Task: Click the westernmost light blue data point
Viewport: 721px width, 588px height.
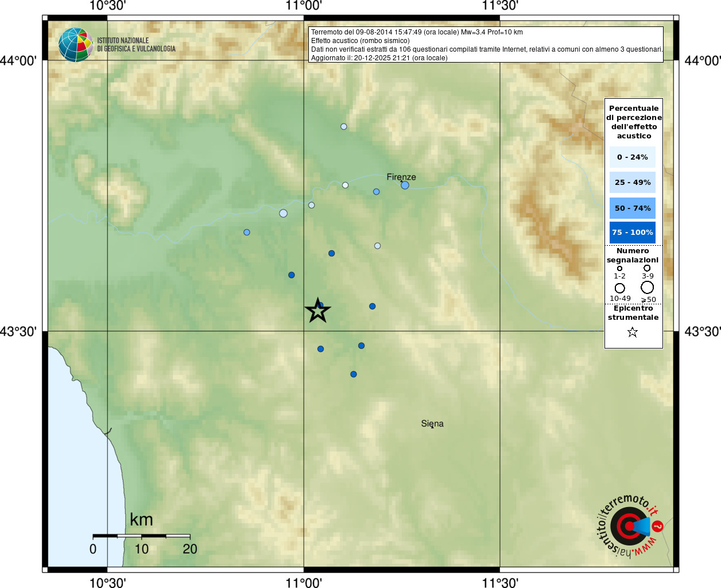Action: [x=247, y=233]
